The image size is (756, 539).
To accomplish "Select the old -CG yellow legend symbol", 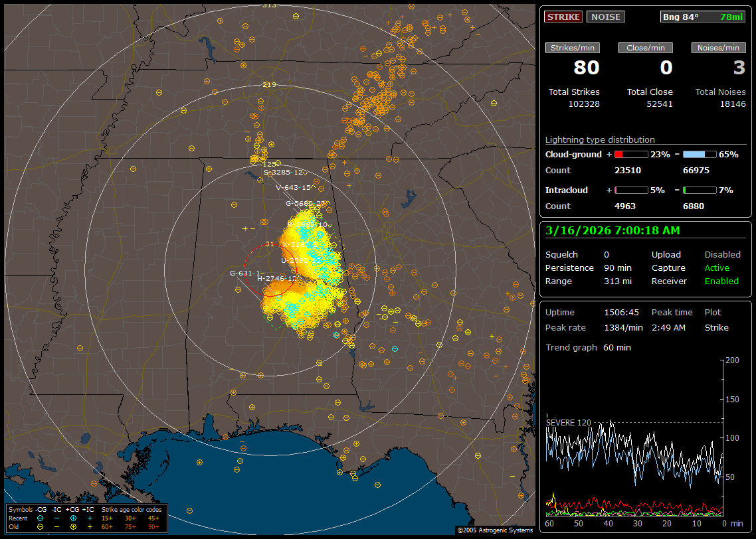I will (41, 526).
